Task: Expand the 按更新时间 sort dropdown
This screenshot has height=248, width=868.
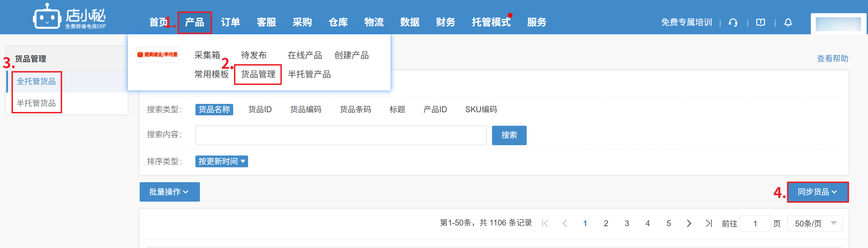Action: tap(222, 161)
